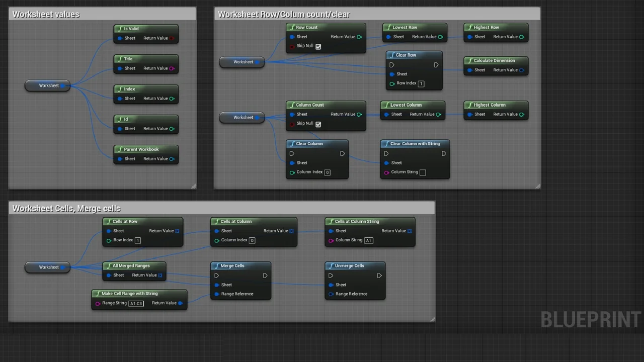This screenshot has height=362, width=644.
Task: Click Unmerge Cells execution output pin
Action: tap(379, 276)
